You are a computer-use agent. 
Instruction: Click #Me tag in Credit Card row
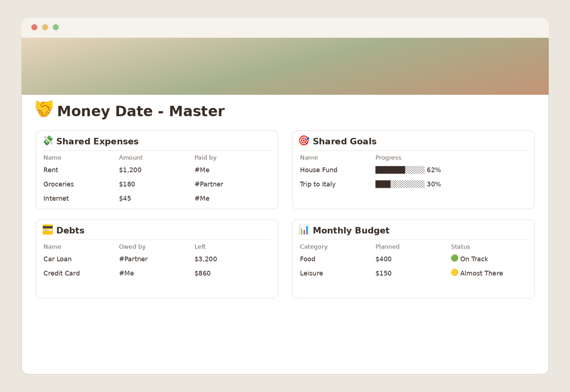coord(126,273)
